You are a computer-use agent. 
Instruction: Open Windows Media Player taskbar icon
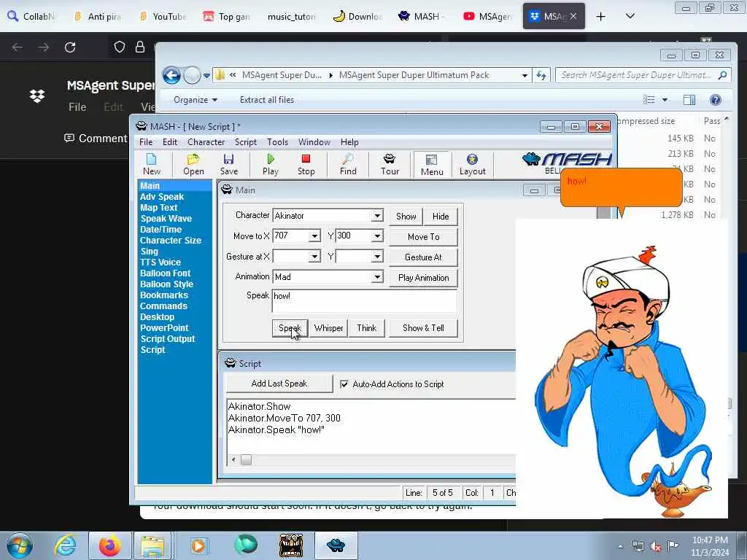[198, 545]
